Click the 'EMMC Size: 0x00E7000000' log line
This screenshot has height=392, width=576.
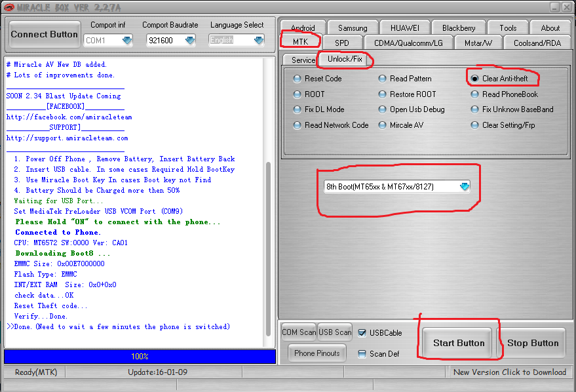(x=59, y=264)
